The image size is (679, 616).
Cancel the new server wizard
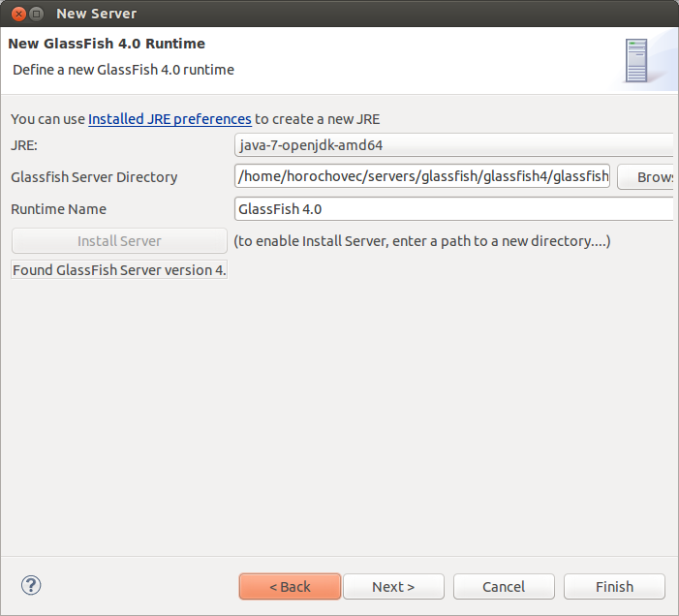coord(504,587)
